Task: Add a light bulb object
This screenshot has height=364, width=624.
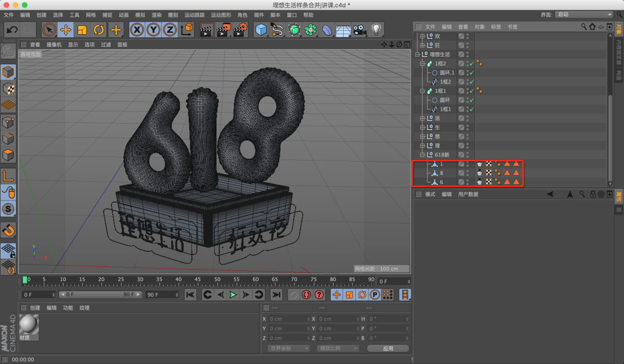Action: click(x=376, y=30)
